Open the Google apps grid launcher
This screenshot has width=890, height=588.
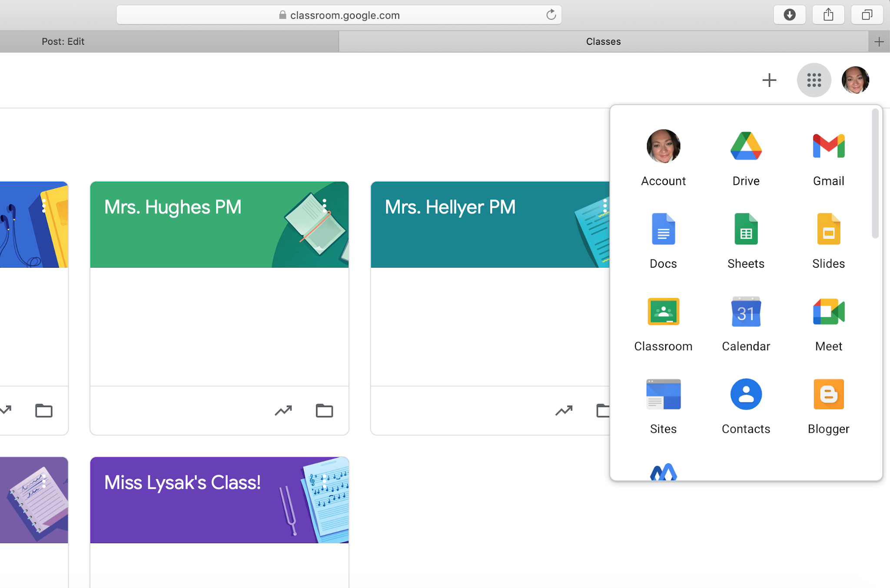tap(814, 80)
